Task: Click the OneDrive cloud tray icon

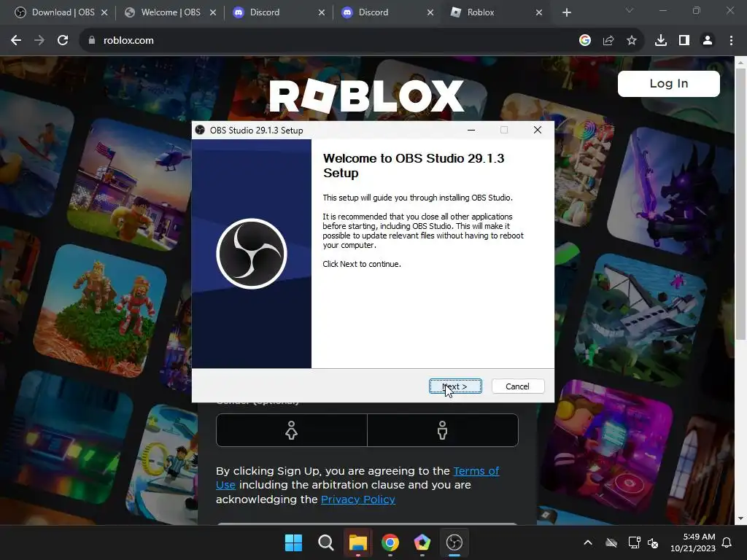Action: coord(611,542)
